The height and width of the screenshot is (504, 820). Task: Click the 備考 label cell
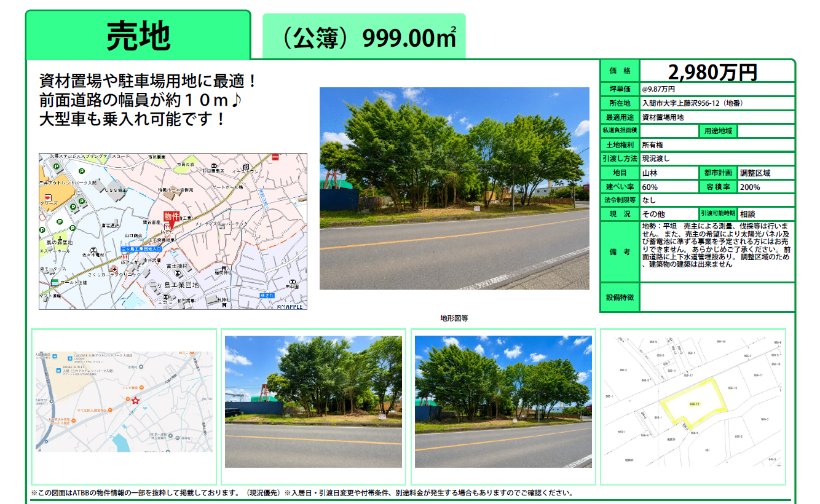point(620,251)
